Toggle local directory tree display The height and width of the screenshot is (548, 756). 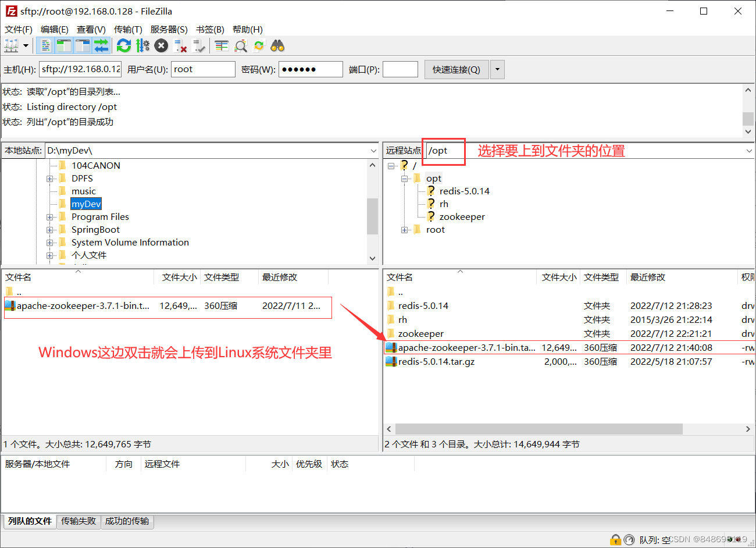pos(64,45)
